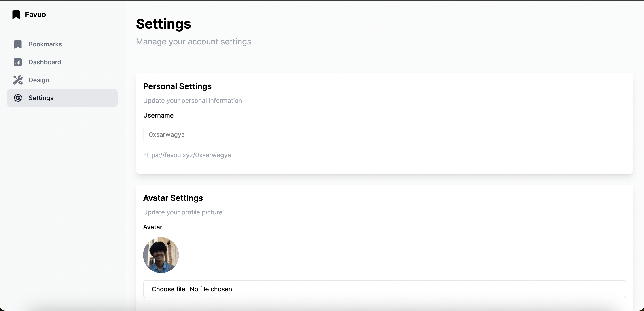This screenshot has height=311, width=644.
Task: Click the Username field label
Action: (158, 115)
